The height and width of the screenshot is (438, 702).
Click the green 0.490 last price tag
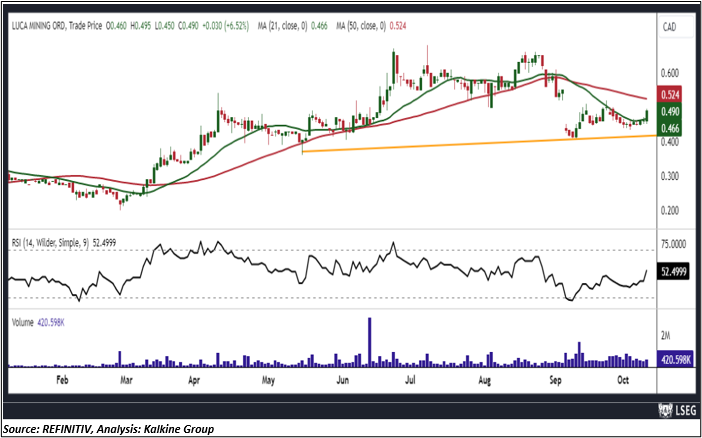[x=671, y=111]
